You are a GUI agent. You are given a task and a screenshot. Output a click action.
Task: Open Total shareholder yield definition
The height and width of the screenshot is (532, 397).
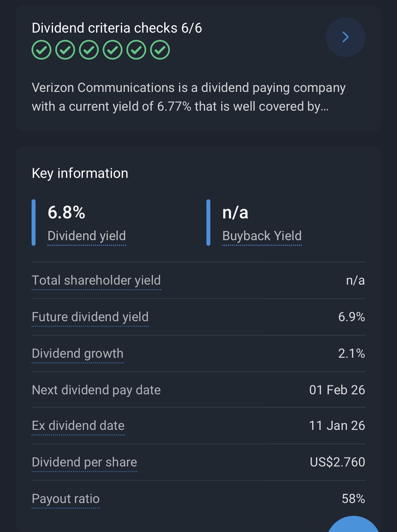96,280
